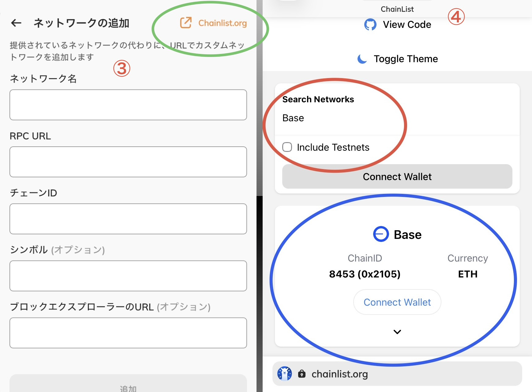This screenshot has width=532, height=392.
Task: Open the View Code link
Action: (407, 24)
